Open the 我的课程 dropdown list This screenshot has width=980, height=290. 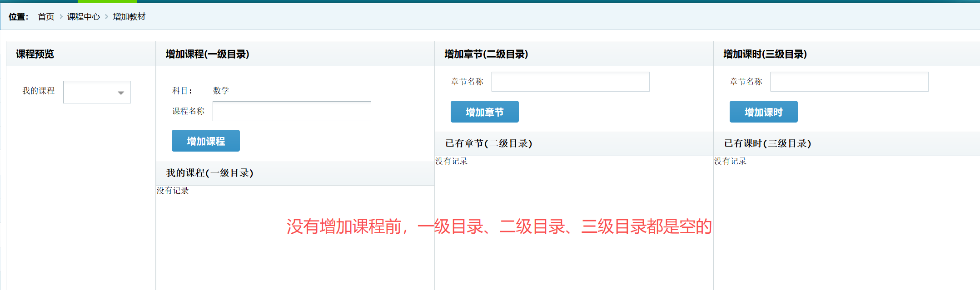[97, 92]
